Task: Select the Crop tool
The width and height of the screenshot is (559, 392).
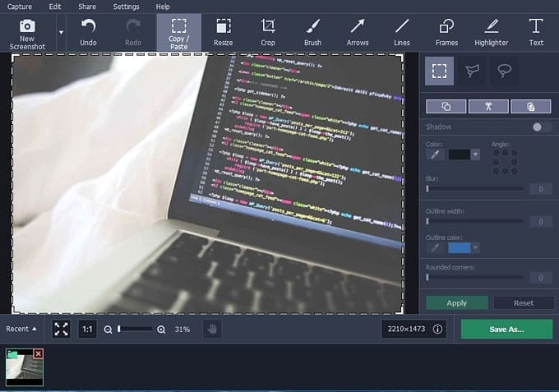Action: (x=267, y=31)
